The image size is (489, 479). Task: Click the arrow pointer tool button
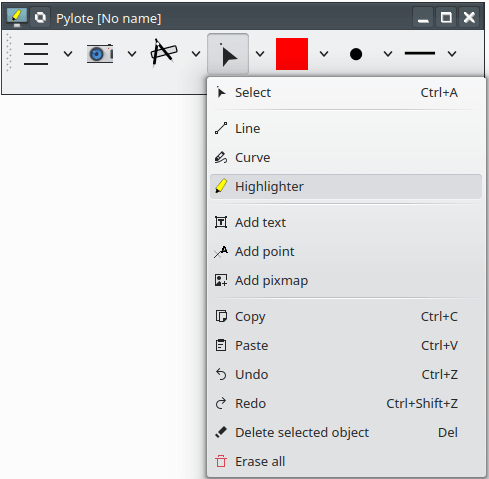click(x=228, y=54)
